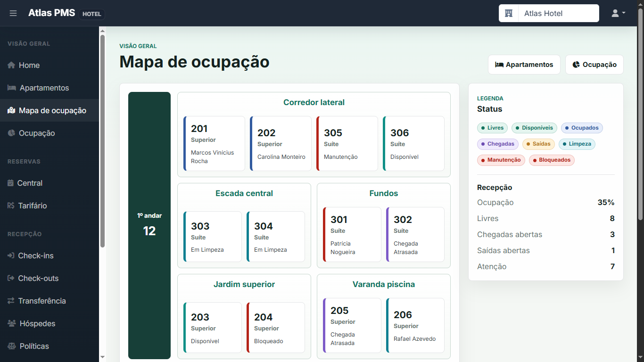Open room 204 Bloqueado card
This screenshot has width=644, height=362.
(276, 328)
